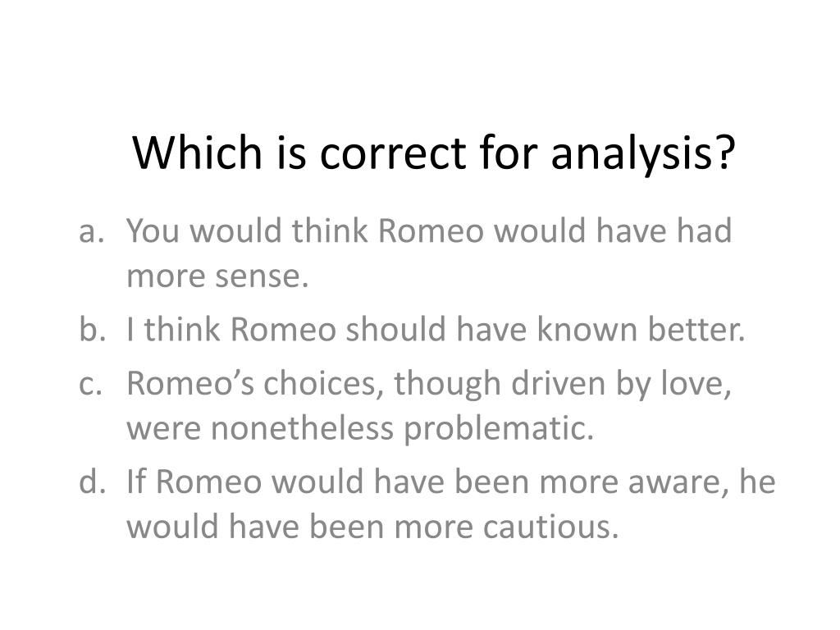
Task: Select answer option b "I think Romeo should"
Action: [x=436, y=328]
